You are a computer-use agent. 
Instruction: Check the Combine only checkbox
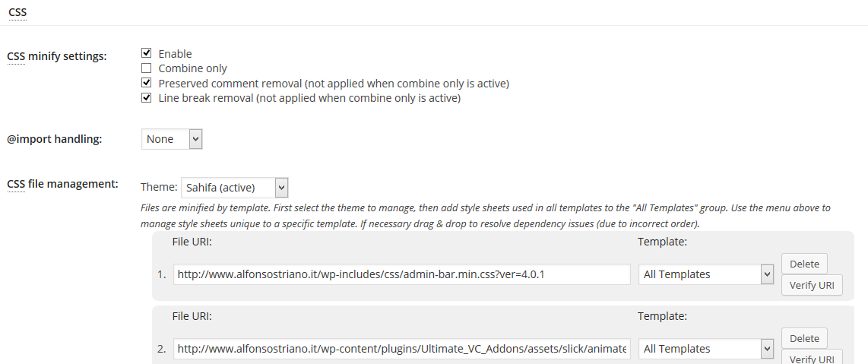[x=146, y=68]
